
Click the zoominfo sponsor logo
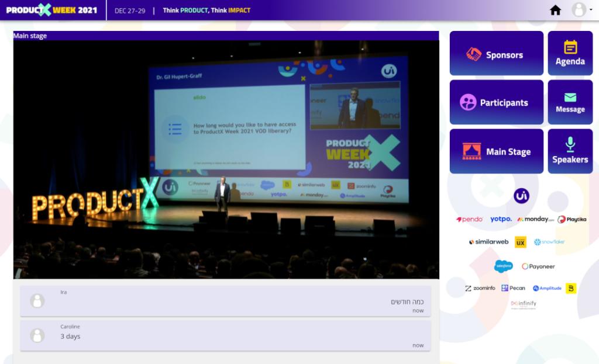(480, 288)
